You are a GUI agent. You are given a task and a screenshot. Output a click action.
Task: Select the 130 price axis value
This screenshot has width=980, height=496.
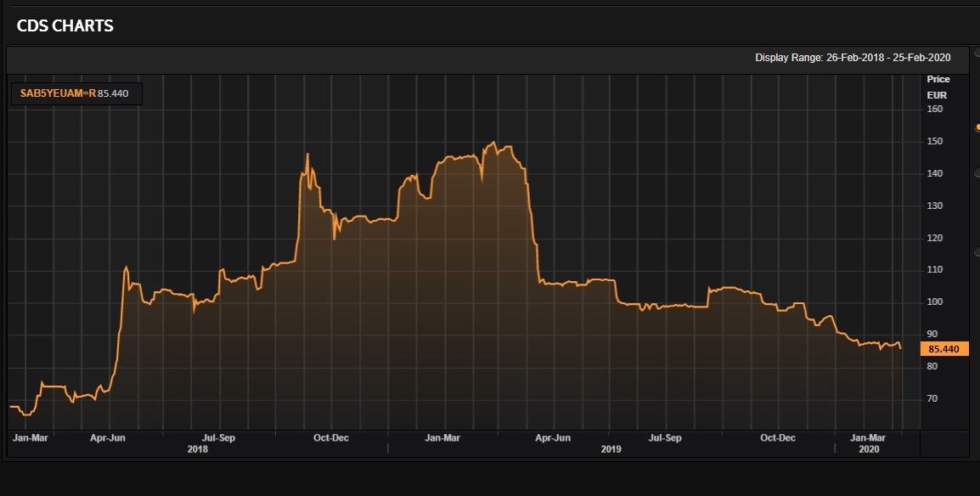click(935, 206)
